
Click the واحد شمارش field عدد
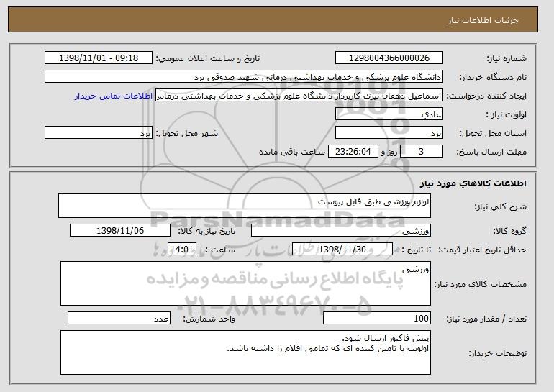pos(119,318)
